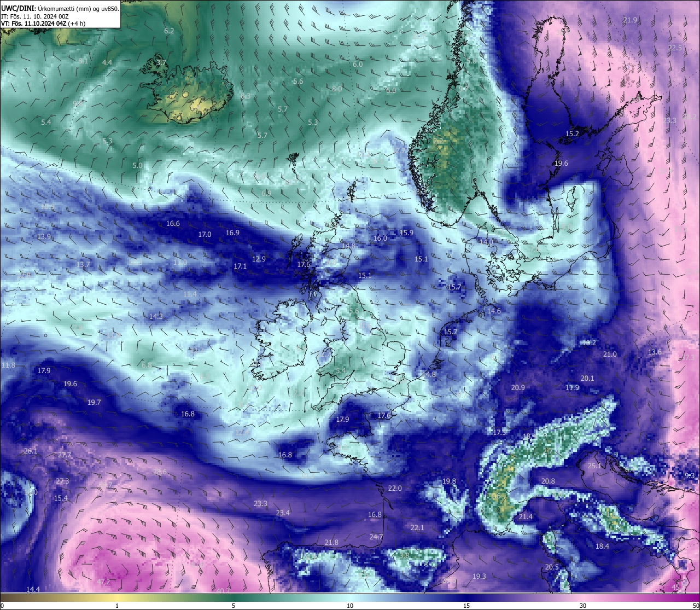
Task: Click the UWC/DINI map title text
Action: 60,9
